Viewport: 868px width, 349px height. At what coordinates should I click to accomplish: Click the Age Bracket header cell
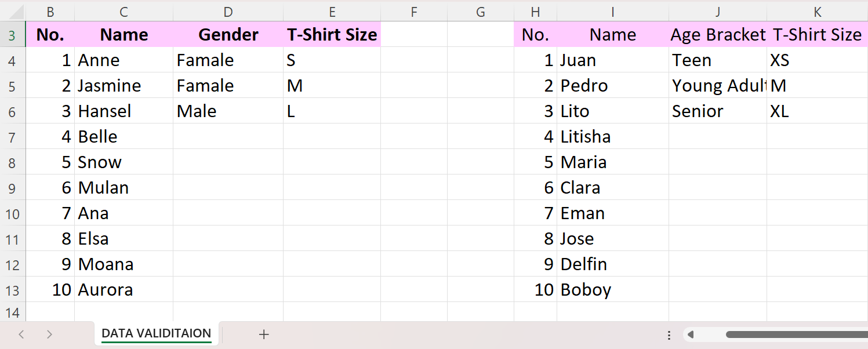click(718, 35)
